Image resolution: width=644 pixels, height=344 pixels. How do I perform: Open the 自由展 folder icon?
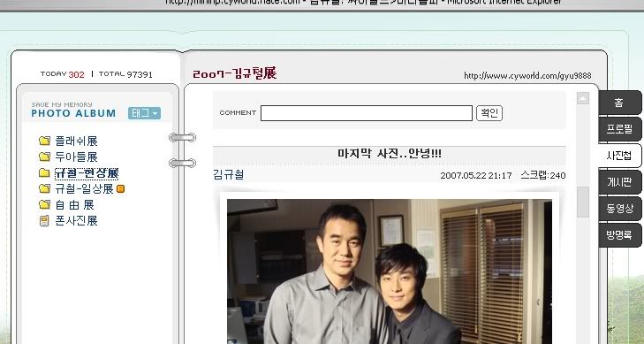coord(44,204)
